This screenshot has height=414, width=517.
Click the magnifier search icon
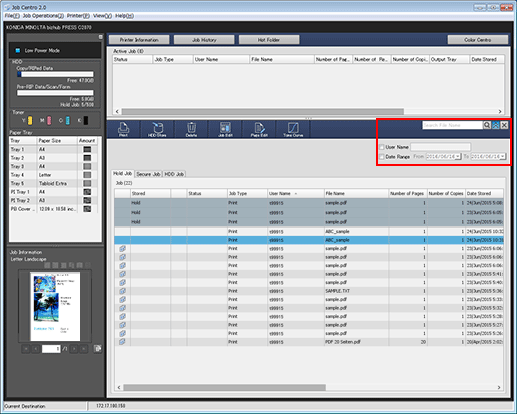487,125
